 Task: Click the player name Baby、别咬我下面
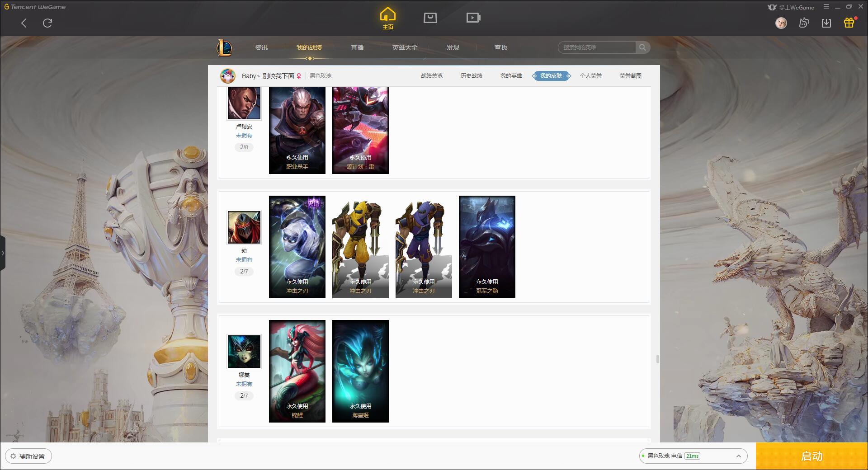[268, 76]
